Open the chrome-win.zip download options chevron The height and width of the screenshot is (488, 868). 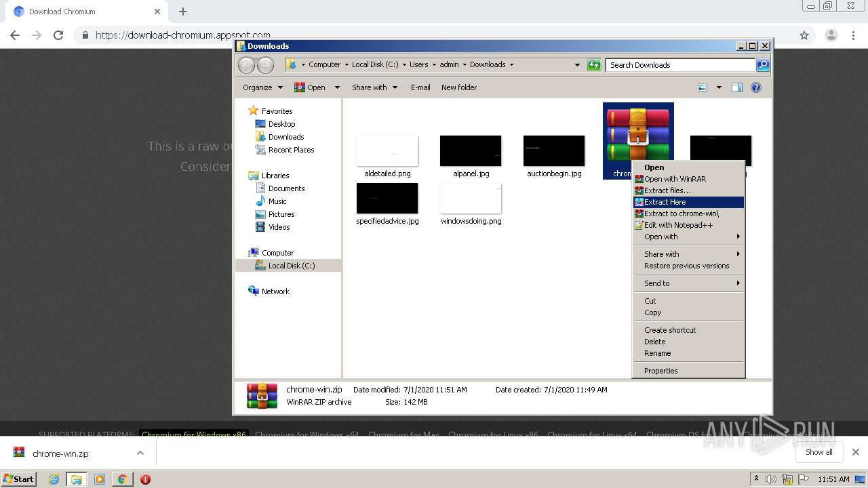(x=140, y=453)
